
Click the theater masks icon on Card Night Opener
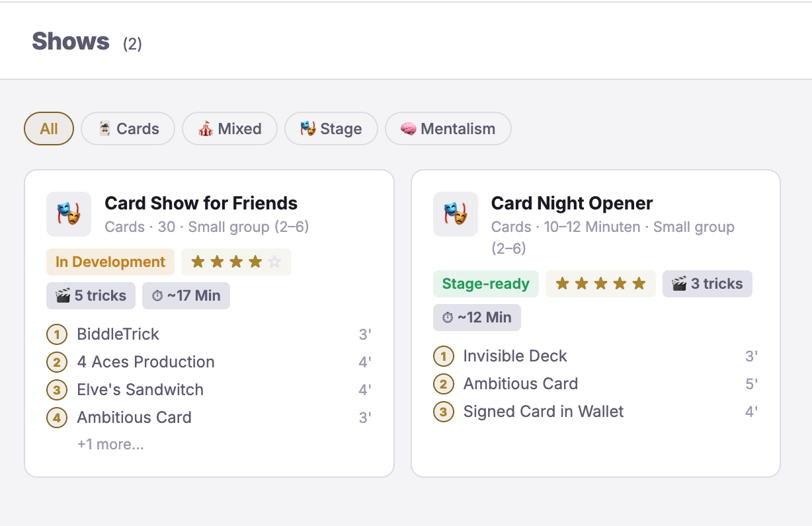click(456, 214)
